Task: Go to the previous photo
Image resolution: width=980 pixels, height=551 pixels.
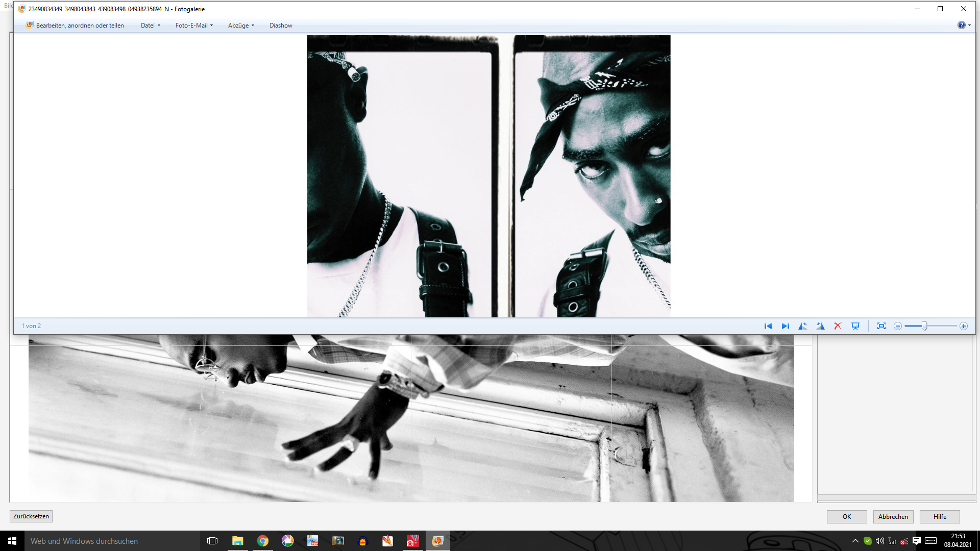Action: click(768, 326)
